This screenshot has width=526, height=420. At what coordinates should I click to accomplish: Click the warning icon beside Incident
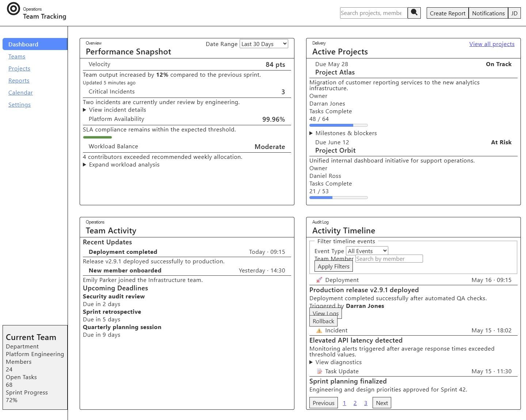319,330
